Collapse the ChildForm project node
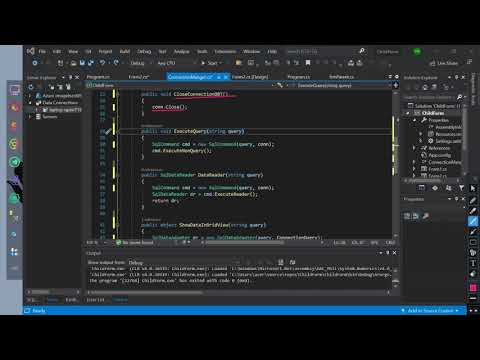The width and height of the screenshot is (480, 360). pyautogui.click(x=407, y=113)
